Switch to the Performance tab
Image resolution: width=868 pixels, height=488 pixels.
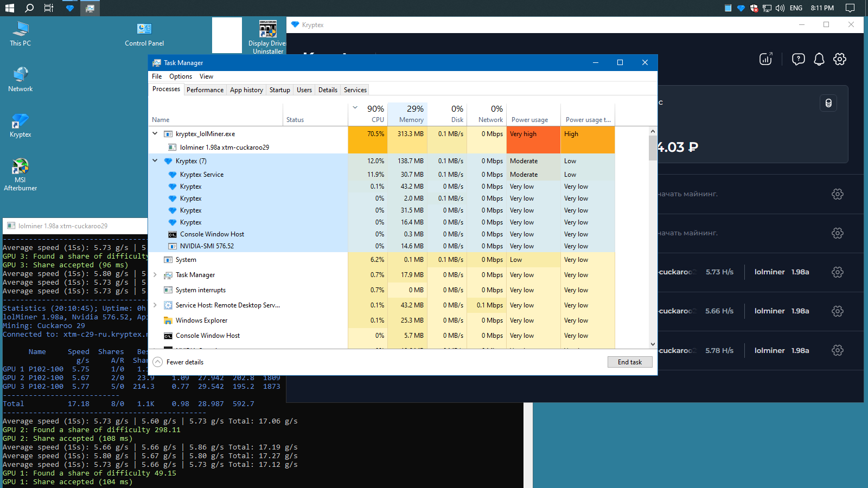(x=205, y=90)
